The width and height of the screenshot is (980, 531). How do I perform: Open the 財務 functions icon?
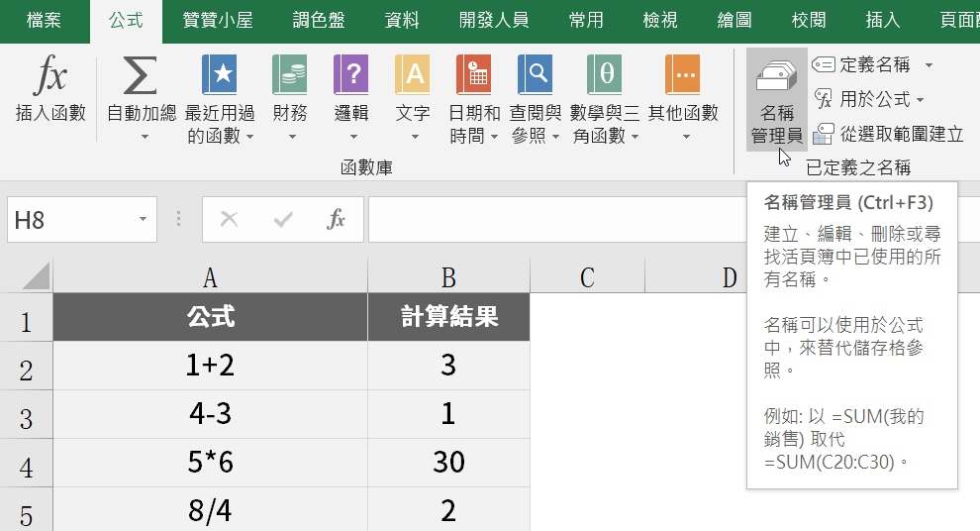tap(289, 74)
